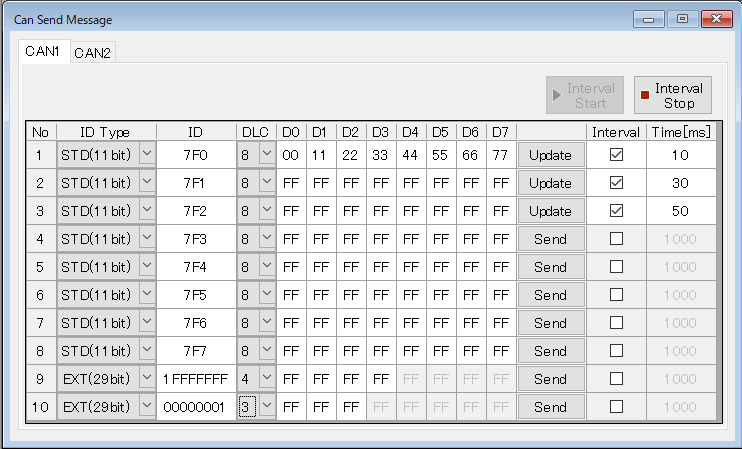Screen dimensions: 742x449
Task: Click Send for ID 1FFFFFFF message
Action: tap(550, 379)
